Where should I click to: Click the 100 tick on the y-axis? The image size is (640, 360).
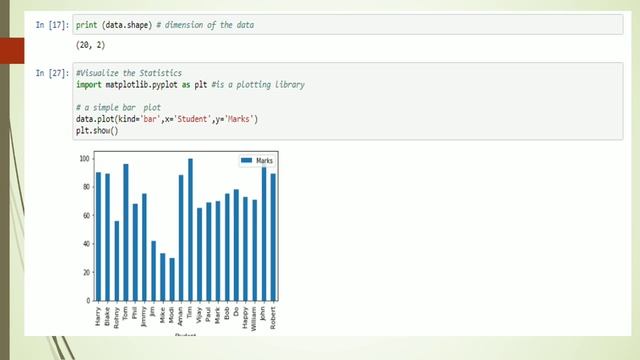point(84,158)
